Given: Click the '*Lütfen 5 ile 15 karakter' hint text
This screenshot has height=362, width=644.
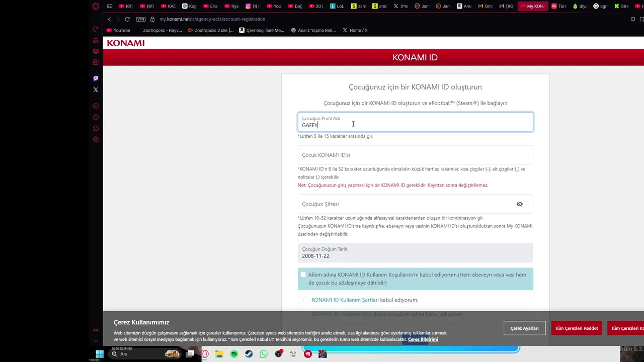Looking at the screenshot, I should point(336,136).
